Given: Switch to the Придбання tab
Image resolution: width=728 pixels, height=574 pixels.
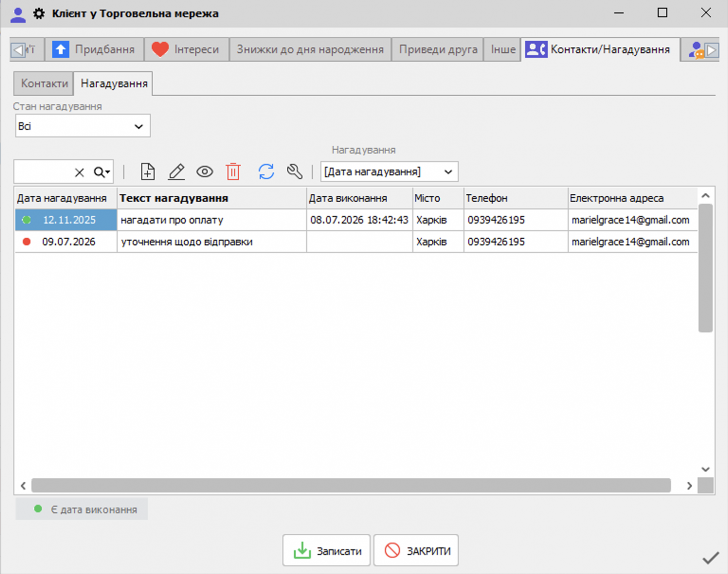Looking at the screenshot, I should point(95,49).
